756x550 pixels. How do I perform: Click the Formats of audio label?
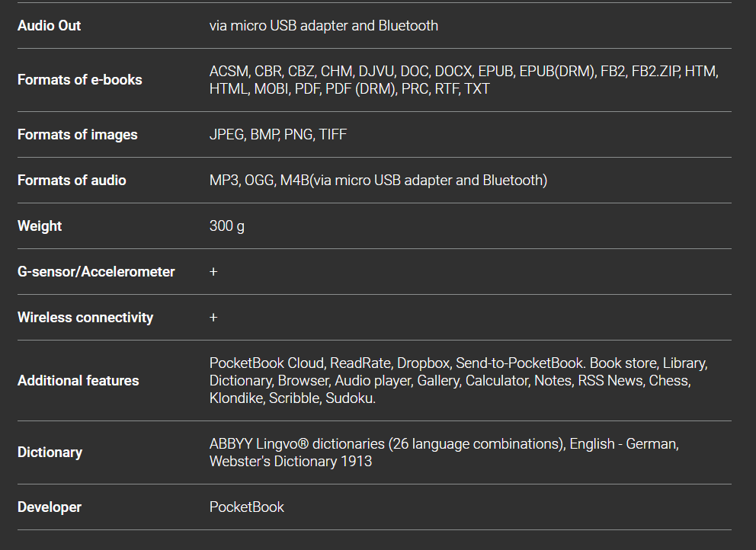pos(72,181)
